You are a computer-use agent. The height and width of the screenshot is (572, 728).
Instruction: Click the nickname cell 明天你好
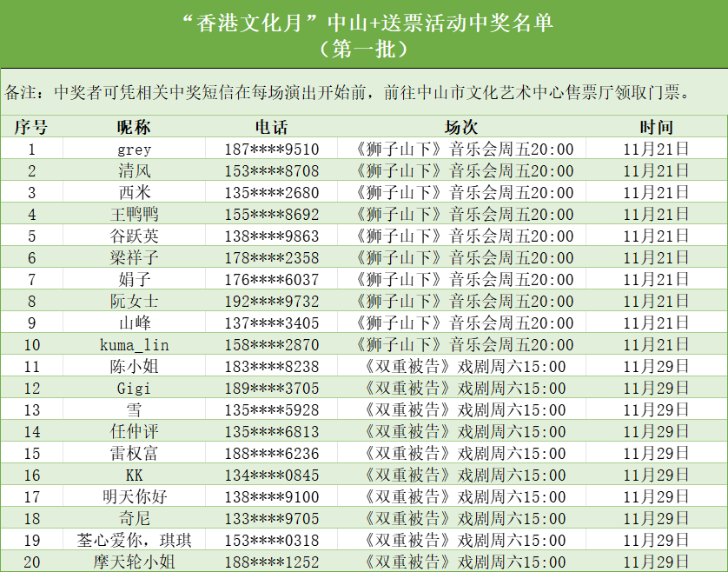coord(134,496)
